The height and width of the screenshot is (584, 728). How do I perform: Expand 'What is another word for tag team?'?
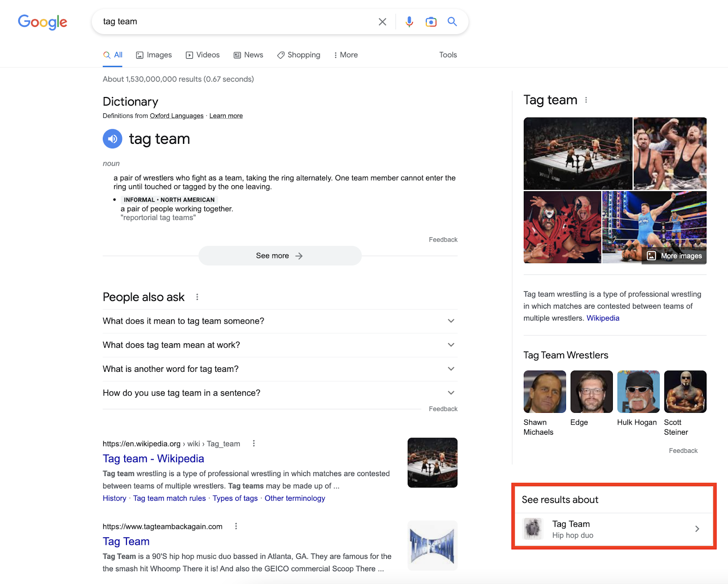[x=280, y=369]
